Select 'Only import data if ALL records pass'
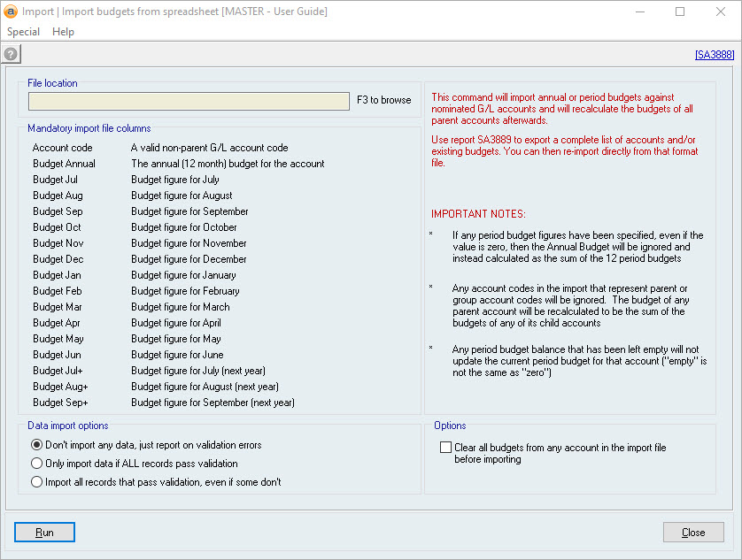This screenshot has width=742, height=560. 36,464
